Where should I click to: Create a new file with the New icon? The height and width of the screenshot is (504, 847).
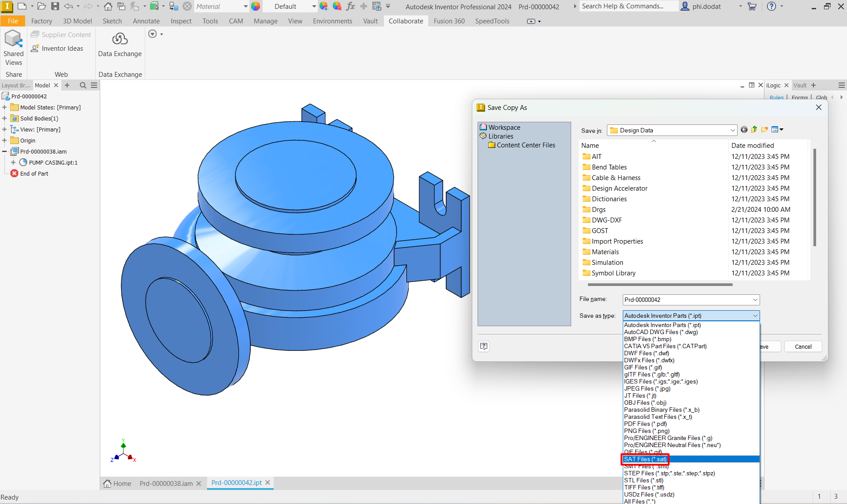22,6
